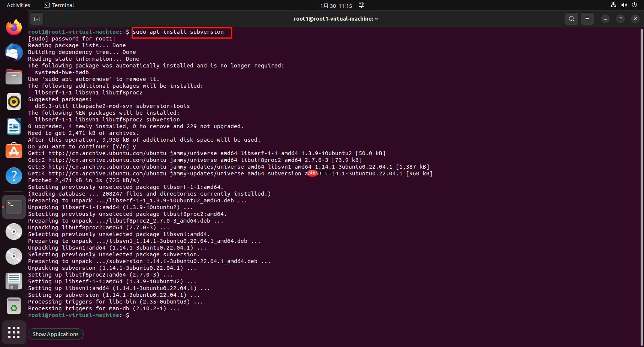Screen dimensions: 644x347
Task: Launch Thunderbird mail client
Action: (13, 52)
